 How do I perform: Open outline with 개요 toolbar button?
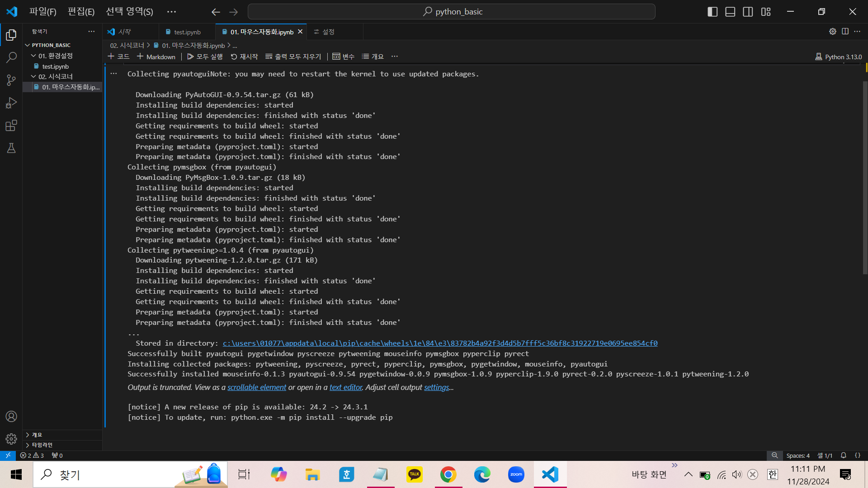click(373, 56)
